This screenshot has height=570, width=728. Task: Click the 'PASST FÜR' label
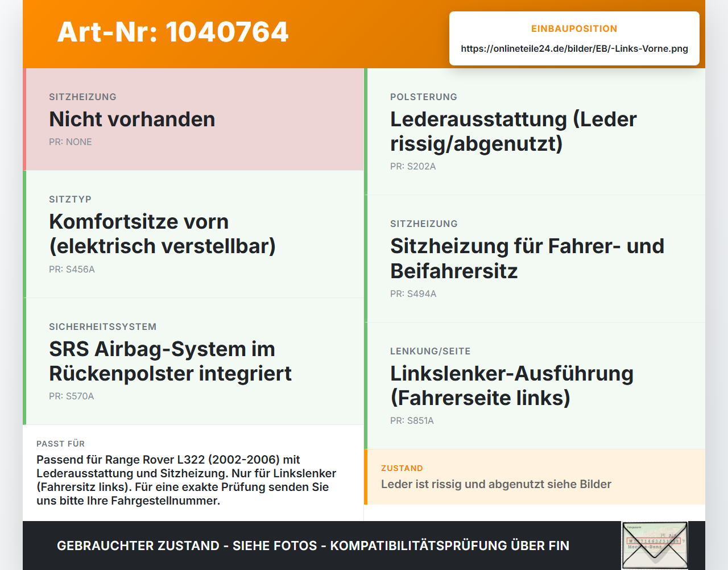coord(60,444)
